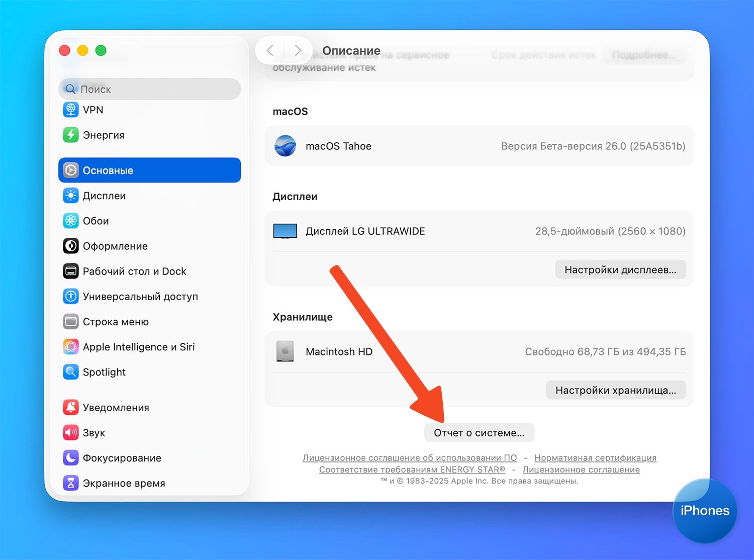Open Универсальный доступ settings
This screenshot has height=560, width=754.
(150, 296)
